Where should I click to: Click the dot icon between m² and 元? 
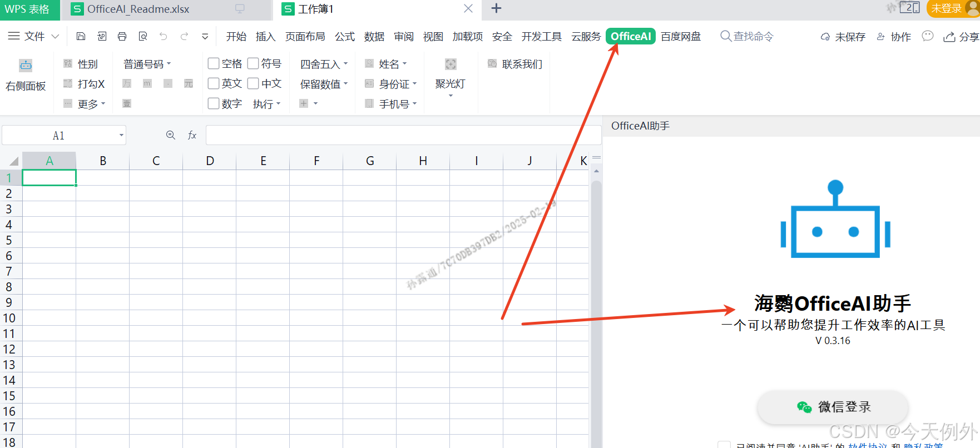168,83
